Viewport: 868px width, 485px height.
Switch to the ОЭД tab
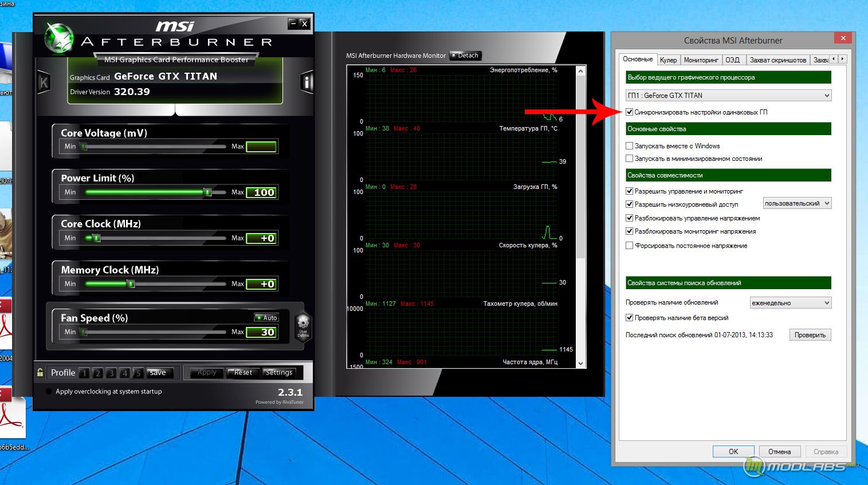pos(733,60)
